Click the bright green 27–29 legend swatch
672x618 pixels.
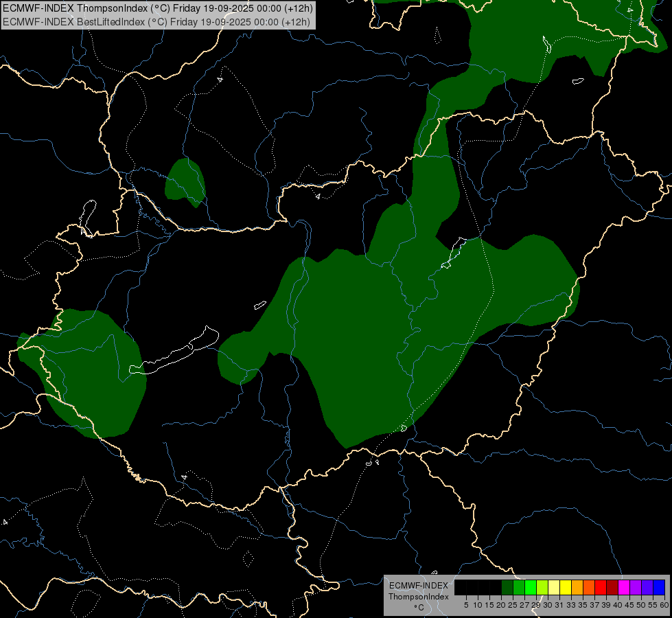coord(531,587)
